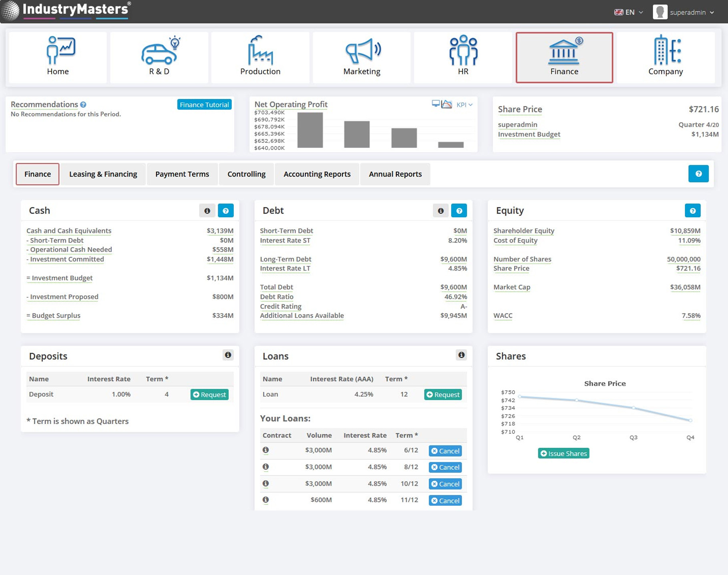Image resolution: width=728 pixels, height=575 pixels.
Task: Open the EN language dropdown
Action: pyautogui.click(x=629, y=12)
